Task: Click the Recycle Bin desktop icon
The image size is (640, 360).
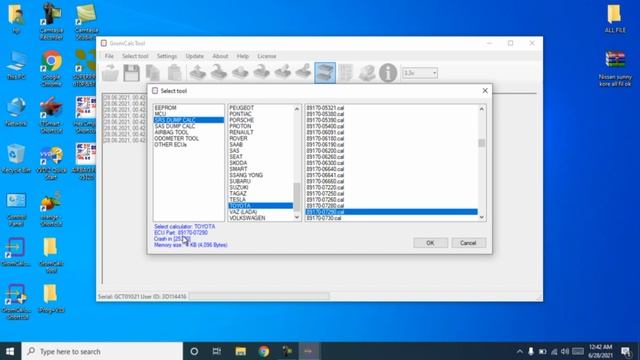Action: (16, 158)
